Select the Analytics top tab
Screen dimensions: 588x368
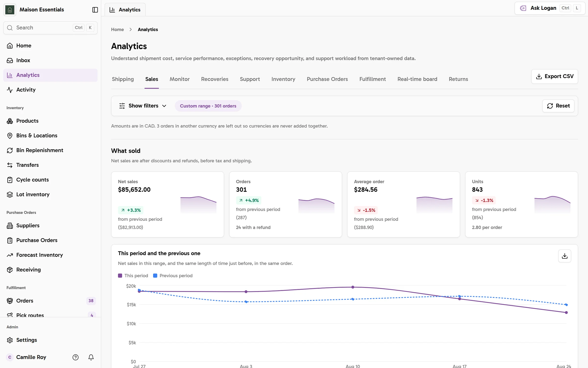125,10
